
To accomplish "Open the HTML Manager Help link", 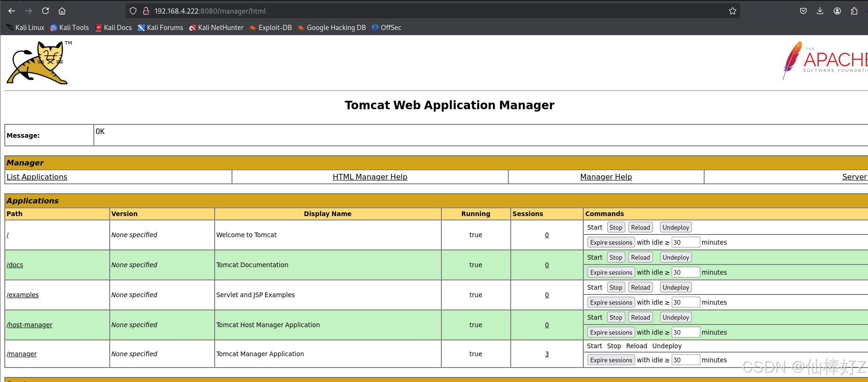I will (x=370, y=177).
